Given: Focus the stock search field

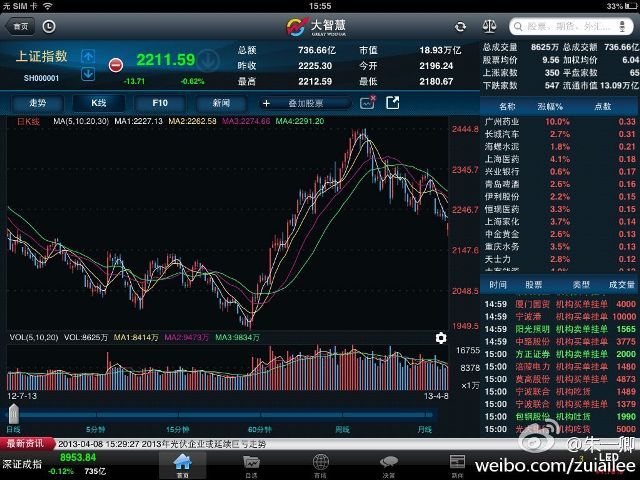Looking at the screenshot, I should point(571,27).
